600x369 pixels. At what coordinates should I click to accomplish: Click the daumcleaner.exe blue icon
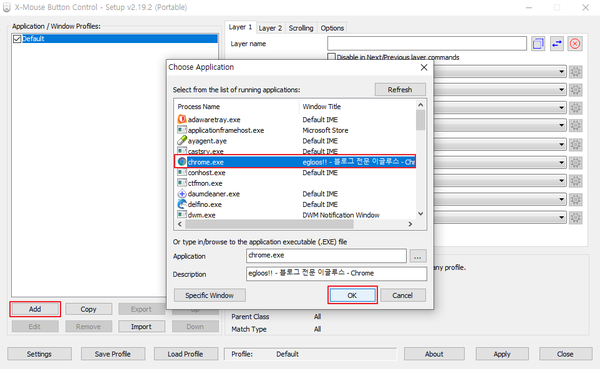click(x=182, y=194)
